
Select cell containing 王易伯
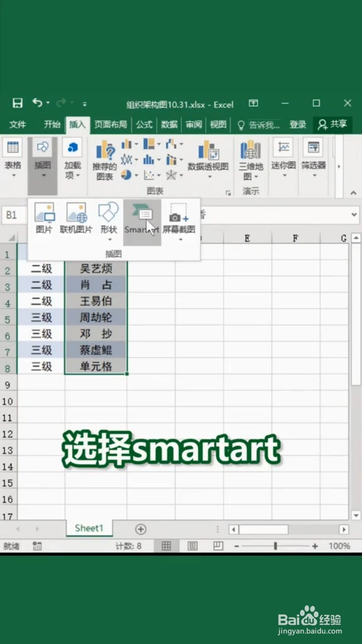(96, 301)
